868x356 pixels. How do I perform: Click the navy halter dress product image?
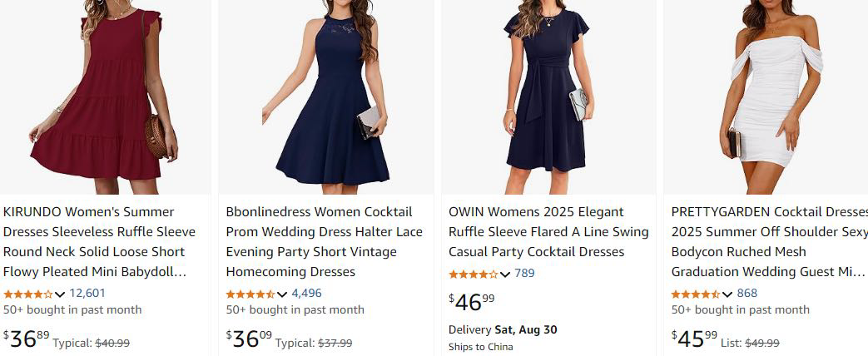326,96
